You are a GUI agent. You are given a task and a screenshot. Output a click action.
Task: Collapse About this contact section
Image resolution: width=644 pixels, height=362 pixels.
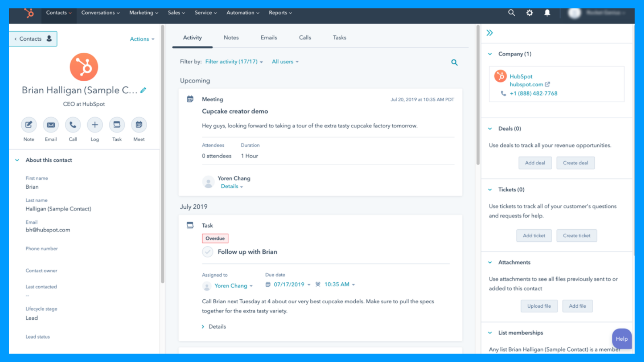pos(17,160)
